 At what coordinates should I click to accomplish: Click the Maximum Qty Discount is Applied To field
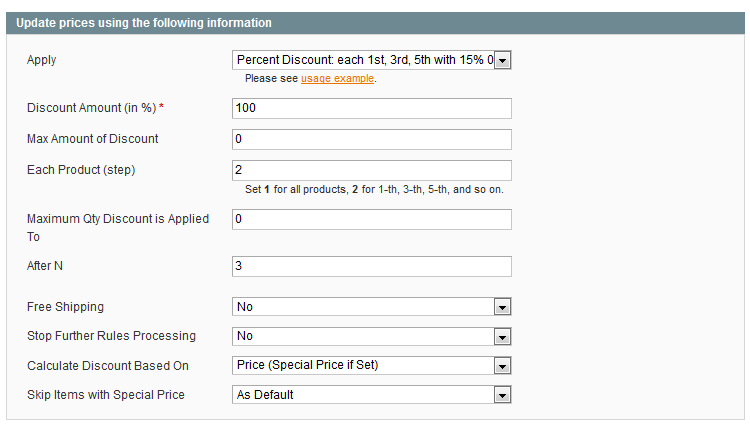(x=372, y=219)
